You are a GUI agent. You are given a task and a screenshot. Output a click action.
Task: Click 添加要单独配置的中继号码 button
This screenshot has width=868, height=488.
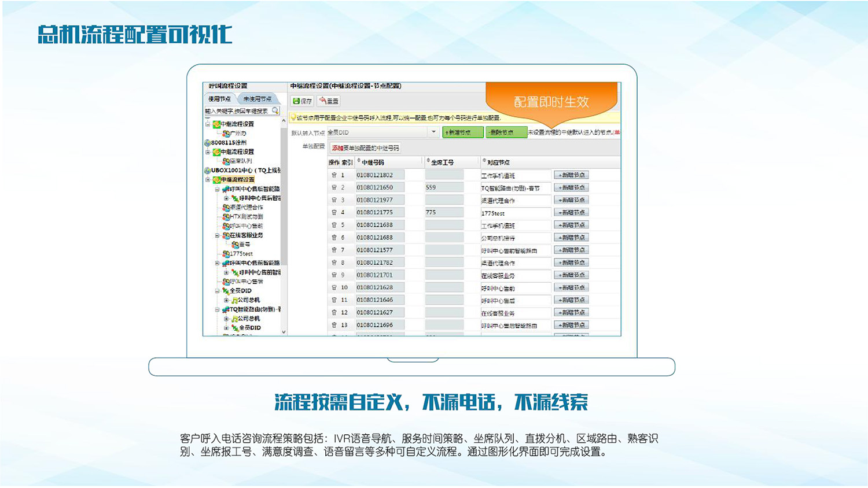(365, 148)
